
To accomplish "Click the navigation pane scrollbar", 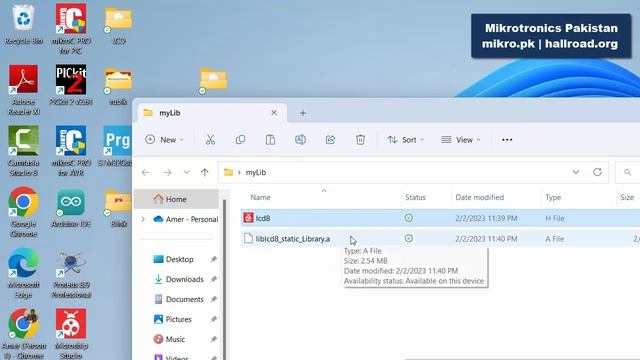I will tap(224, 280).
